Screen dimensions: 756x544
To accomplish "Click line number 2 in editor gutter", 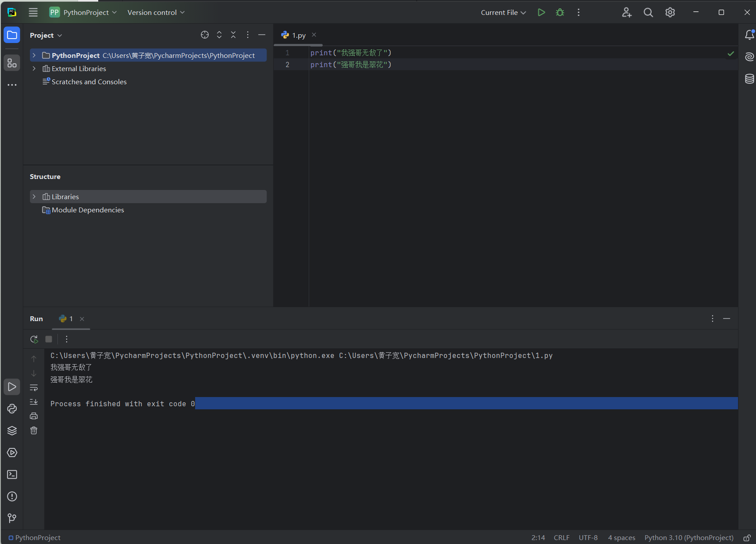I will coord(287,64).
